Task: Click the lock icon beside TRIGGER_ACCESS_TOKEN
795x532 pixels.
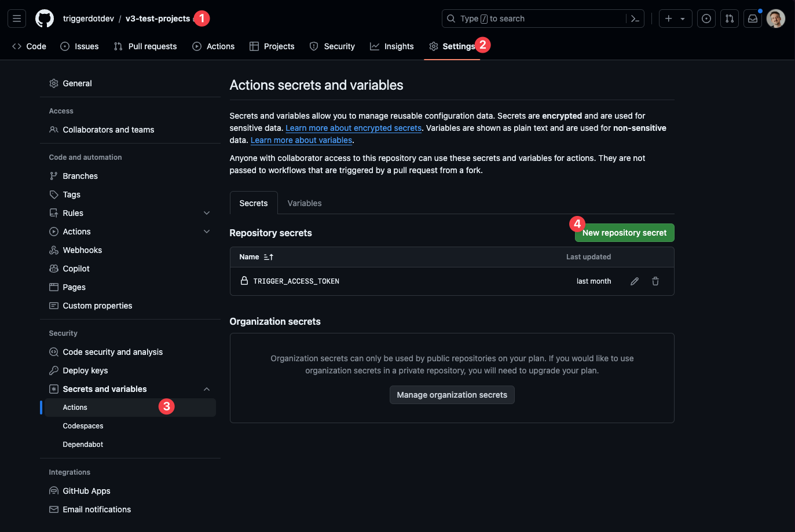Action: [243, 281]
